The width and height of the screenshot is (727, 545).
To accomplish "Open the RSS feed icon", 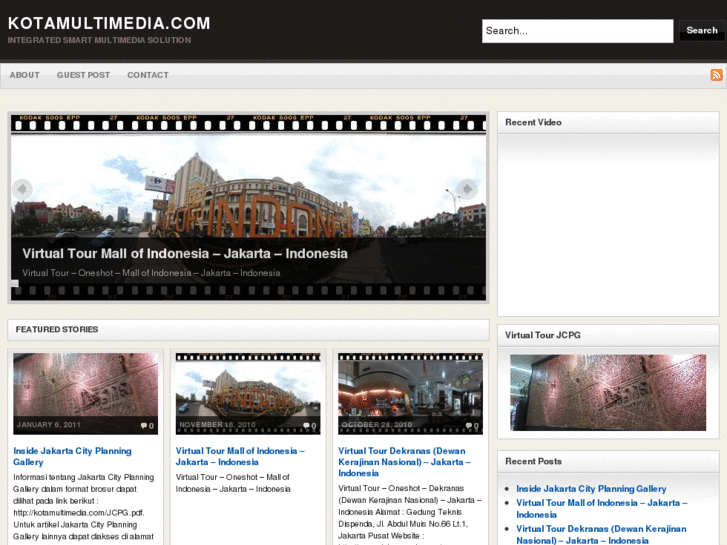I will click(716, 75).
